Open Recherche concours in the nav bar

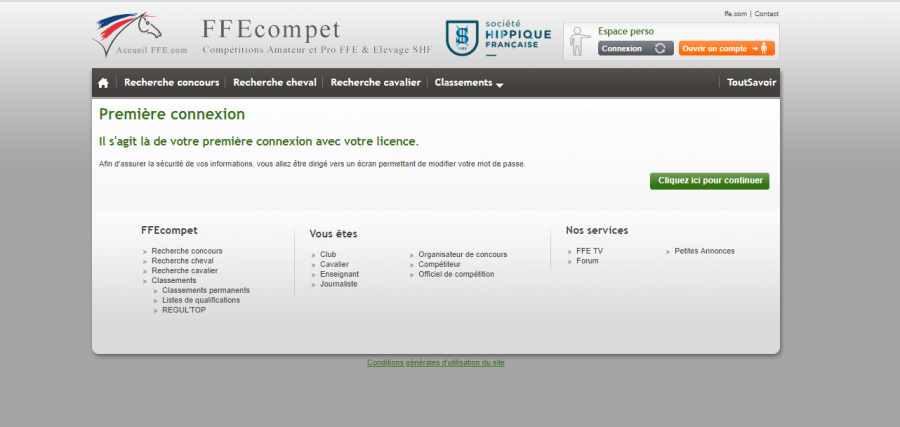click(x=172, y=83)
